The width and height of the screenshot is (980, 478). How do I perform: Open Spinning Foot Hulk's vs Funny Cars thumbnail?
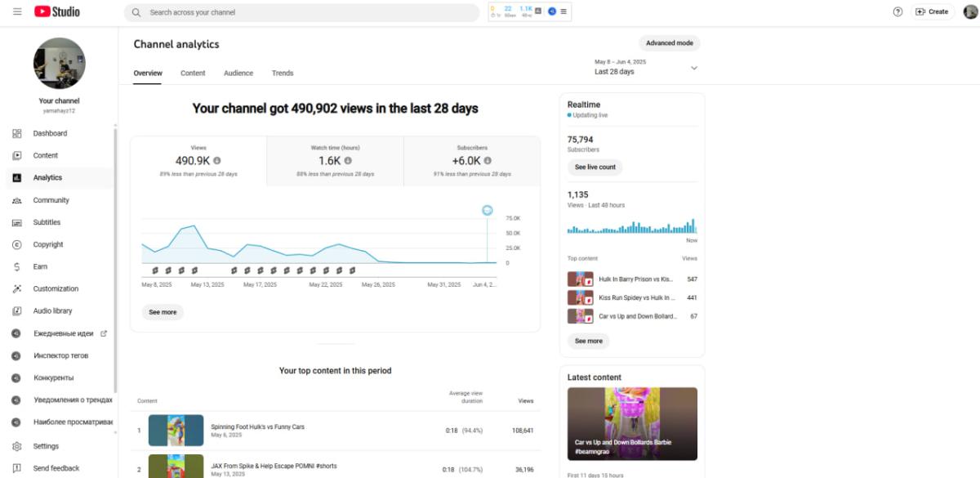pos(176,431)
